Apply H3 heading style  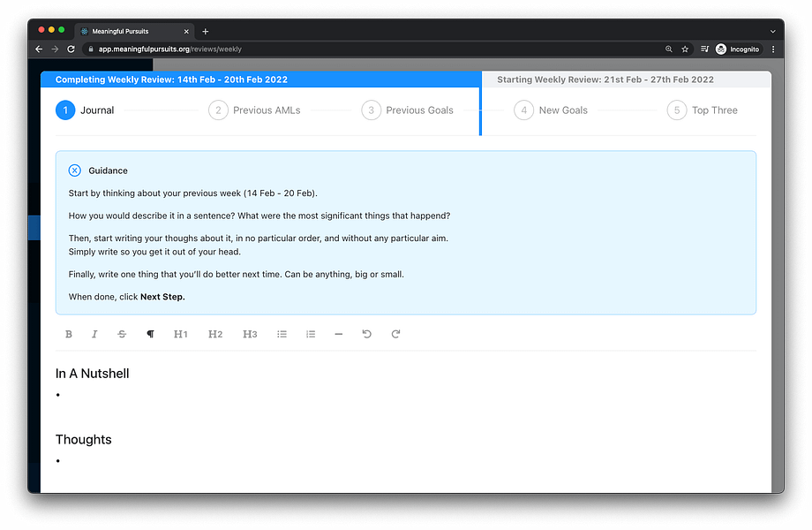tap(250, 334)
